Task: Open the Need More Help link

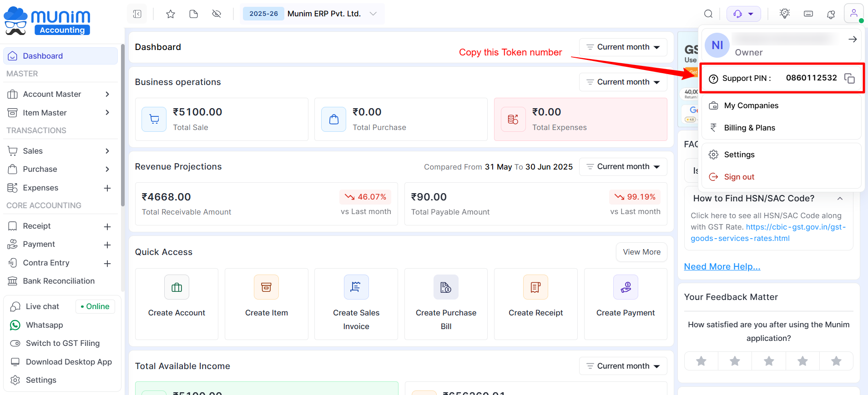Action: point(722,266)
